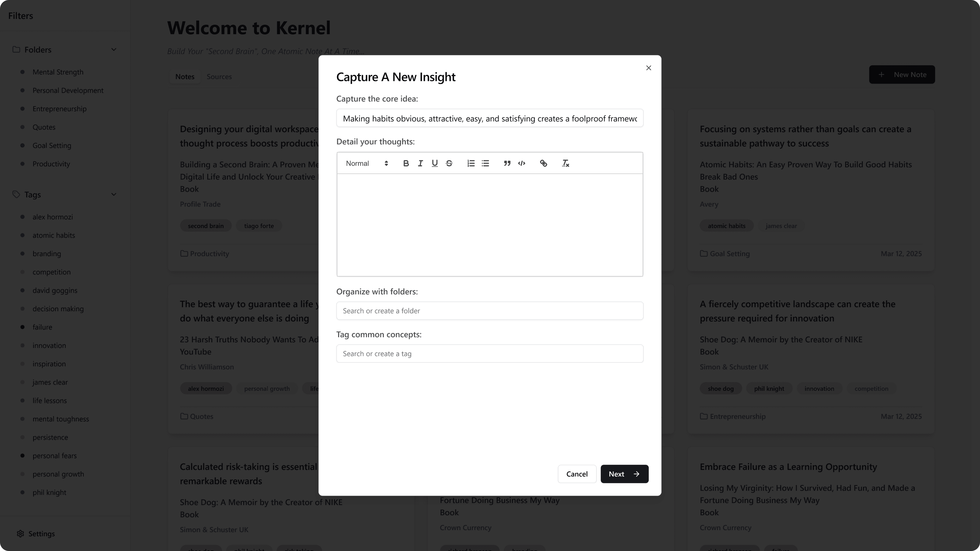Click the Next button to continue
Screen dimensions: 980x551
tap(624, 474)
